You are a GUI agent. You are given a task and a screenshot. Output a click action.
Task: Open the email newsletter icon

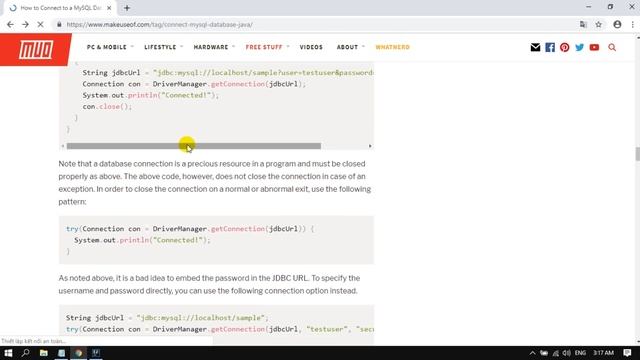(535, 47)
